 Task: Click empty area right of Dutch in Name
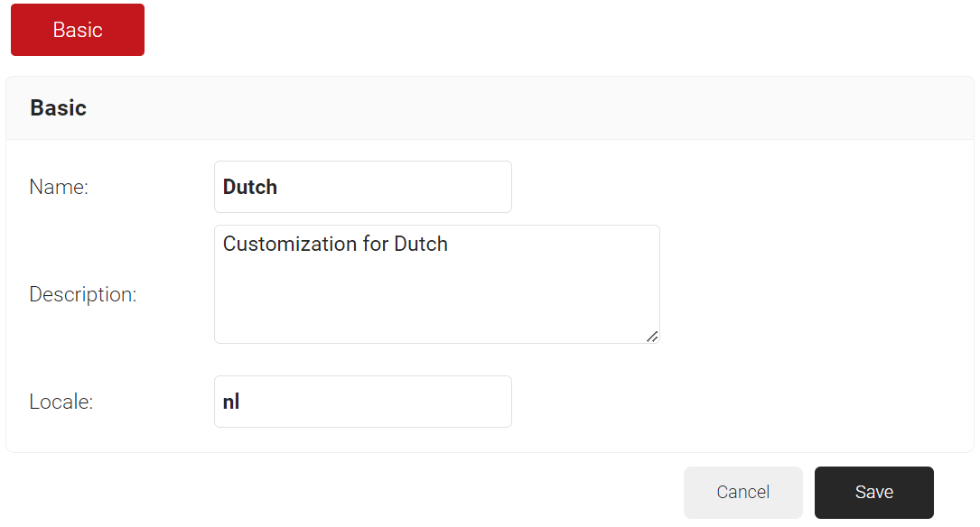pyautogui.click(x=406, y=187)
